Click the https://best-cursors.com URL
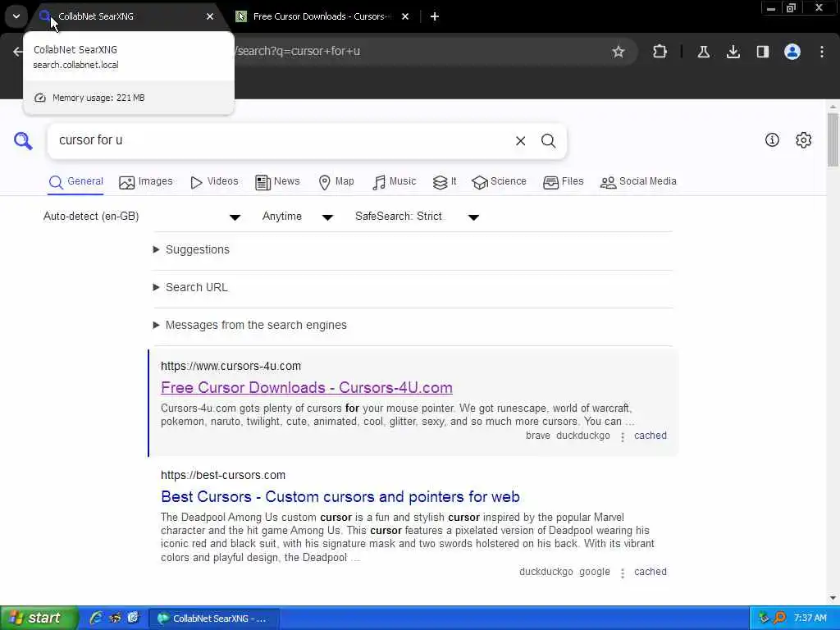This screenshot has width=840, height=630. coord(223,475)
